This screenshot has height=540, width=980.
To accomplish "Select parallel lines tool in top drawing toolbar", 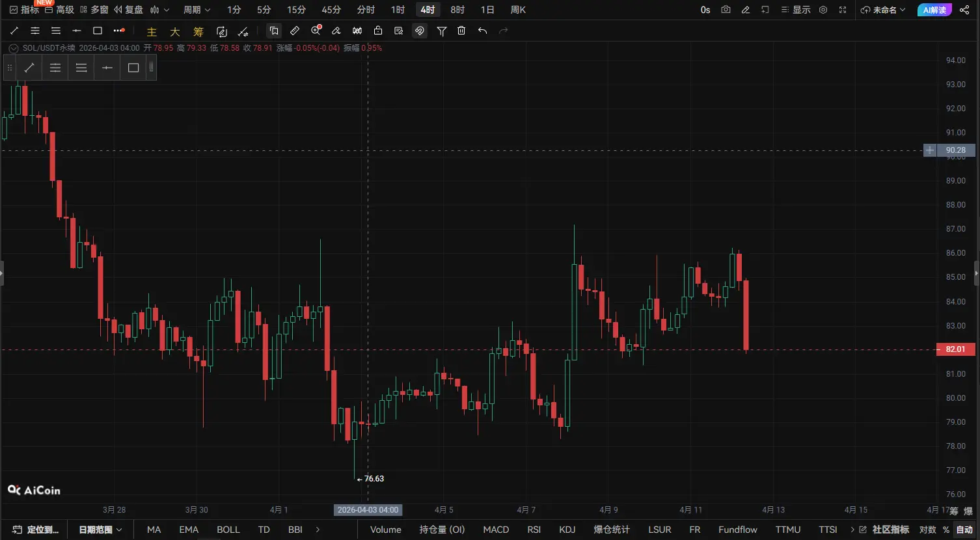I will 56,31.
